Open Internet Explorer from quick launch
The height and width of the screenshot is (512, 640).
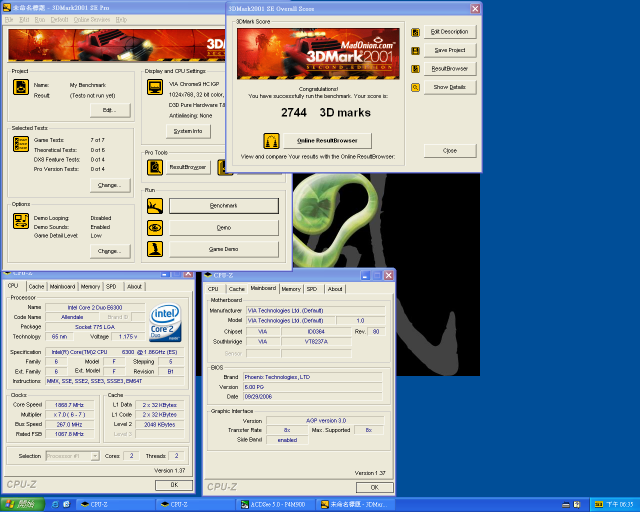coord(55,505)
